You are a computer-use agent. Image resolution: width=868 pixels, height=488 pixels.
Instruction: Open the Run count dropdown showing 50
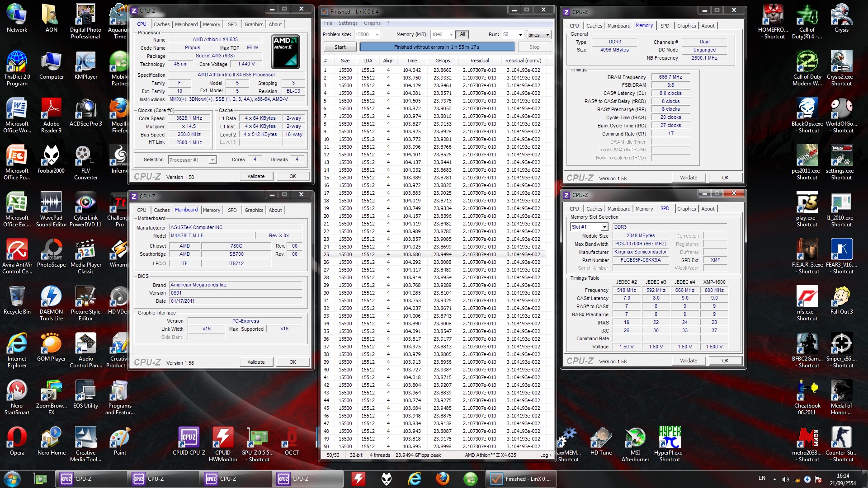[520, 35]
